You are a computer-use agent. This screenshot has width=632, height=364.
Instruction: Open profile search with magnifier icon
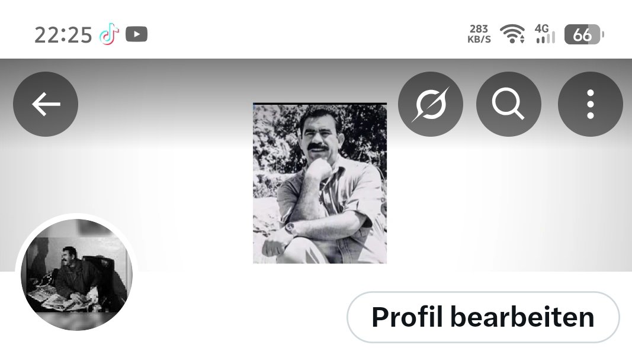(509, 104)
